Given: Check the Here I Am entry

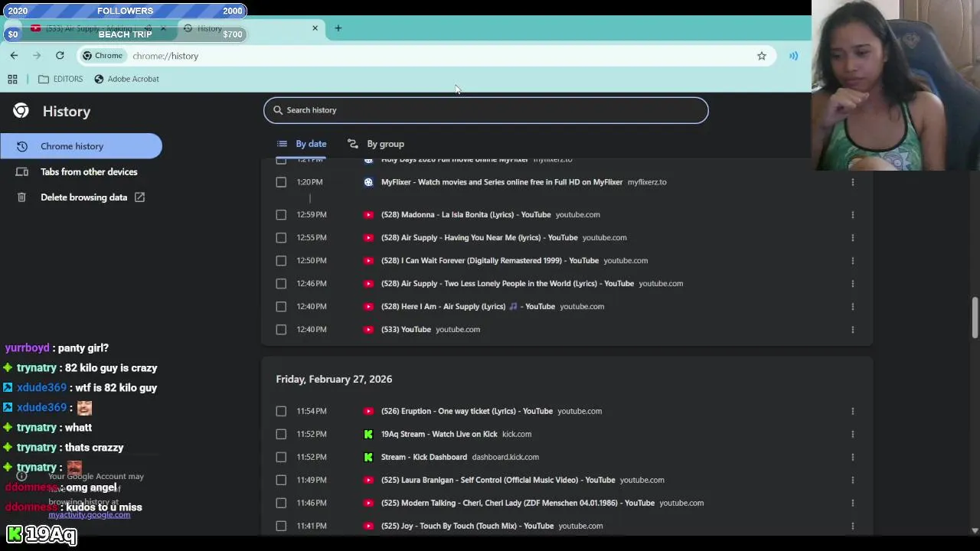Looking at the screenshot, I should [281, 307].
